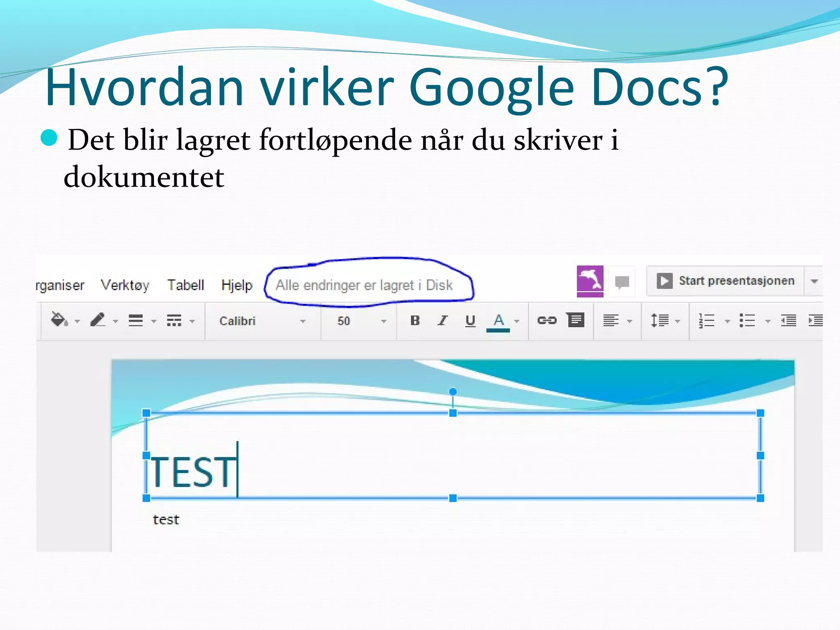
Task: Click the purple dolphin collaborator avatar
Action: 590,281
